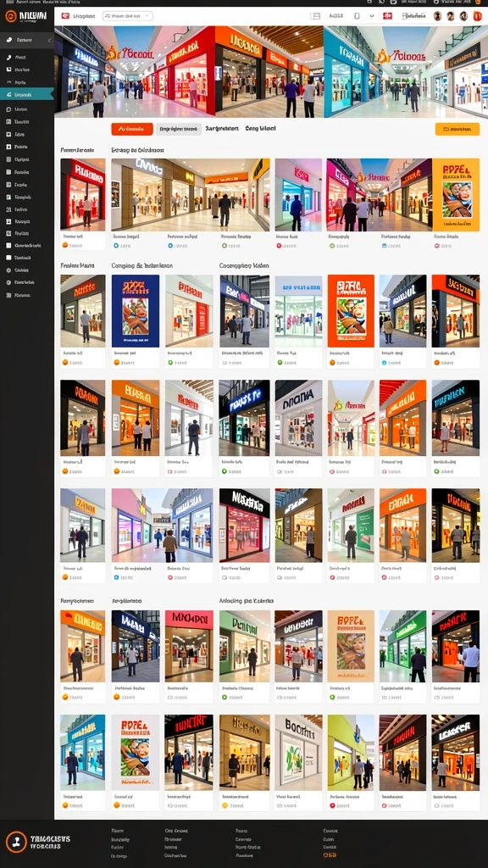Viewport: 488px width, 868px height.
Task: Open the wide mall corridor thumbnail
Action: pyautogui.click(x=191, y=195)
